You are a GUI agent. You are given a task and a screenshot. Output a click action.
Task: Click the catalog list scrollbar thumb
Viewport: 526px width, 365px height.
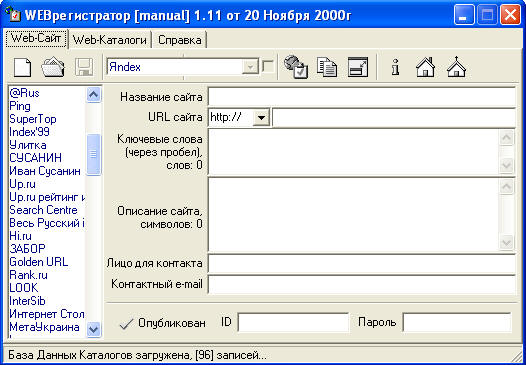(x=94, y=154)
